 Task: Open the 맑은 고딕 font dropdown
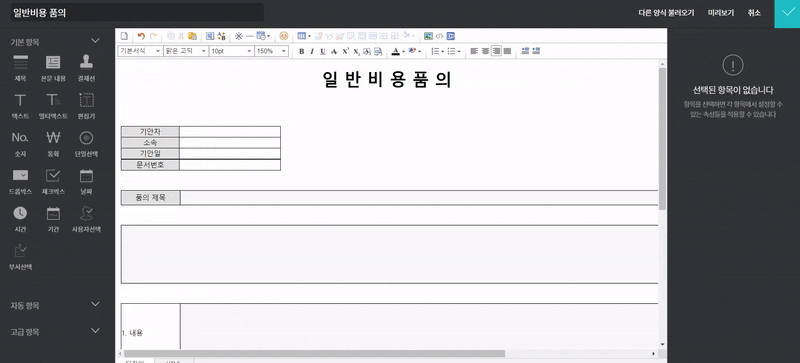click(x=186, y=51)
